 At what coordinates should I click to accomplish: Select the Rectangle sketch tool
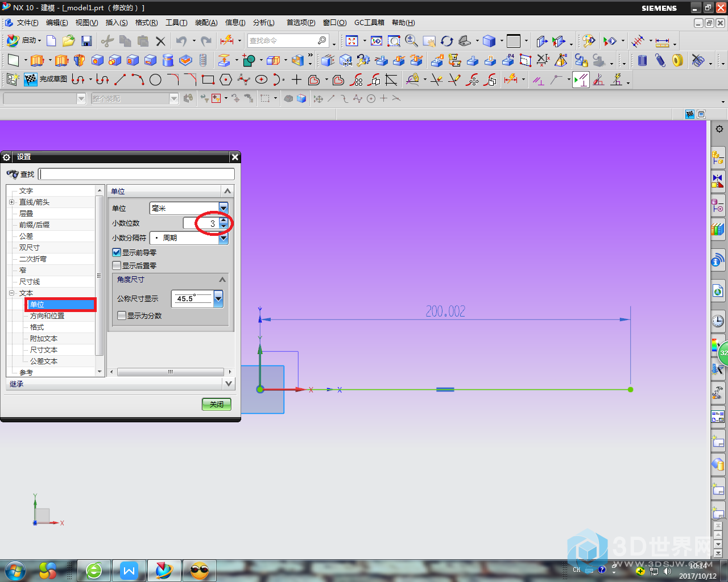pyautogui.click(x=208, y=80)
